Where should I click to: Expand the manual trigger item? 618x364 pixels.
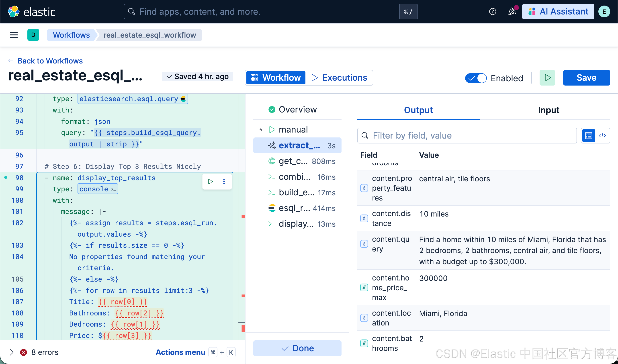pyautogui.click(x=293, y=129)
